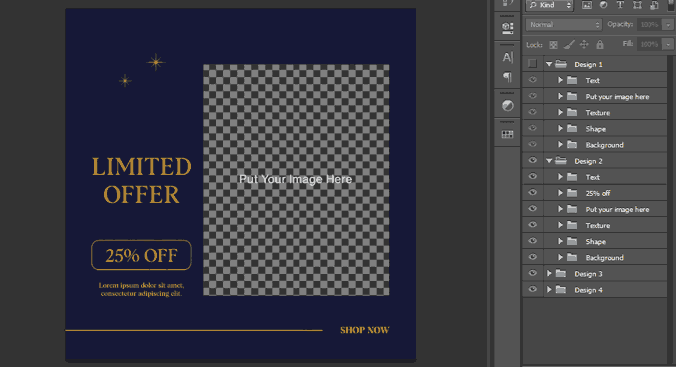Select Design 2 Put your image here row

click(x=595, y=209)
